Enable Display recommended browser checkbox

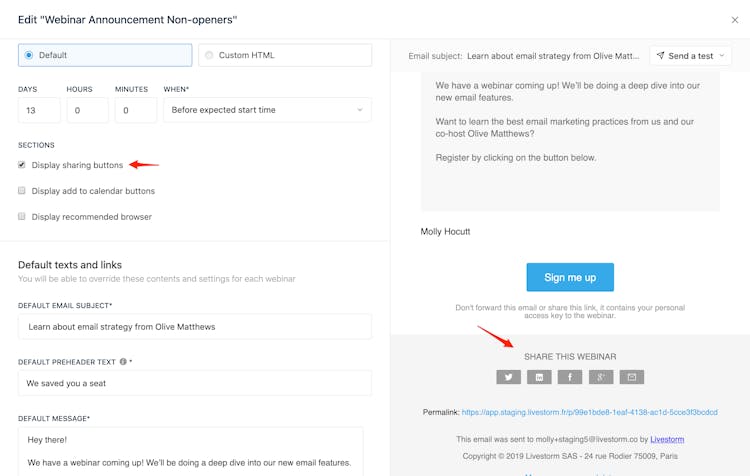(x=22, y=216)
